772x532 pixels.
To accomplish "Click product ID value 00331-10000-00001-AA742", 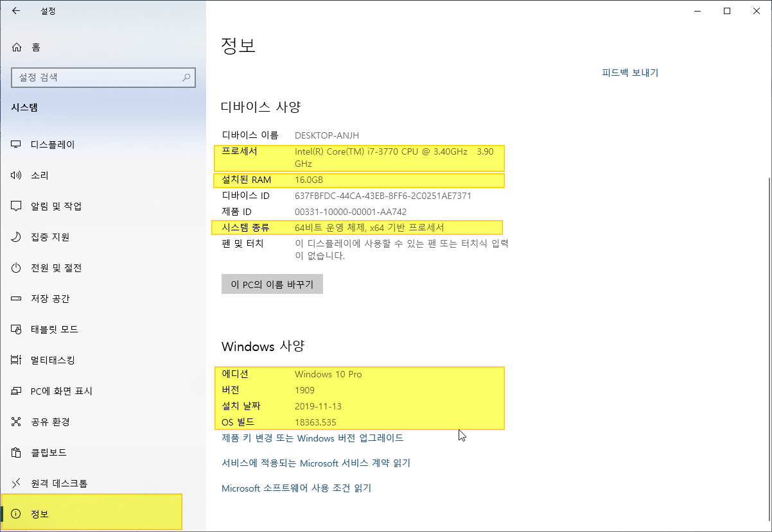I will pos(351,212).
